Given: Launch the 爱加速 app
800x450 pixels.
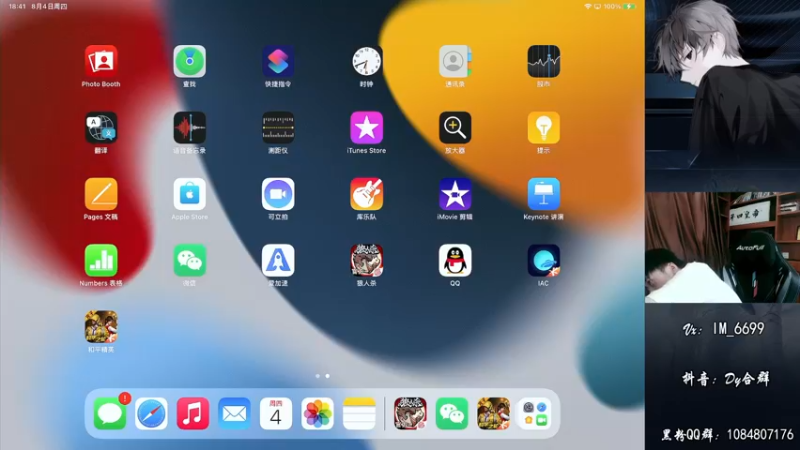Looking at the screenshot, I should (278, 260).
